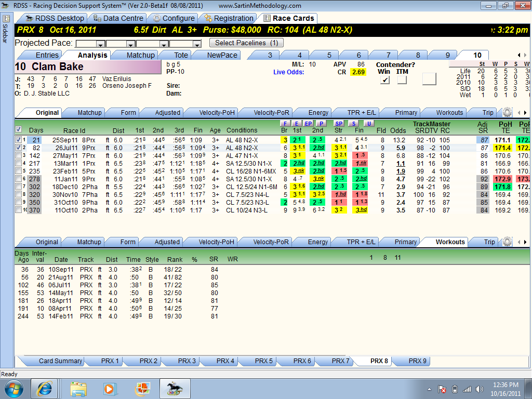
Task: Open the Tote tab
Action: coord(178,55)
